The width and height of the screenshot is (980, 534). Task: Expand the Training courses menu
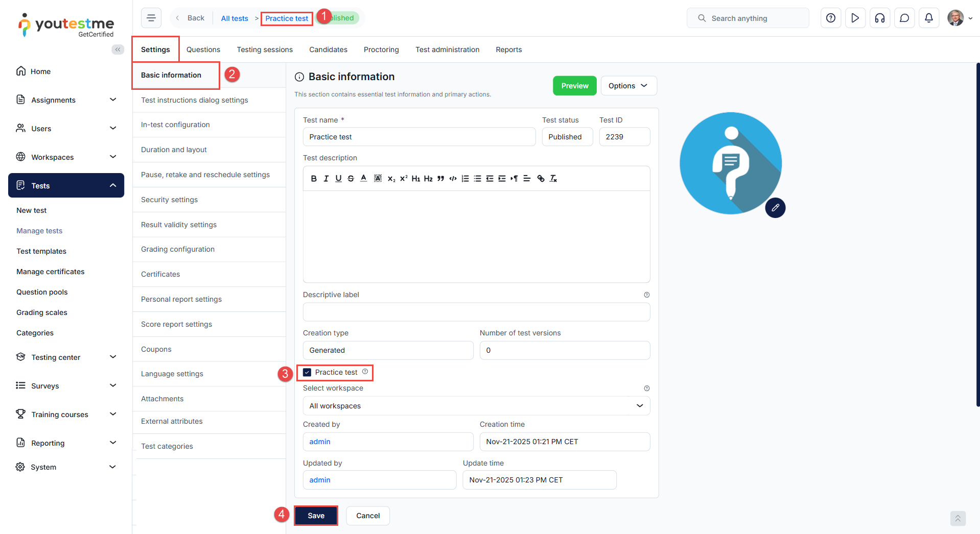pyautogui.click(x=66, y=415)
